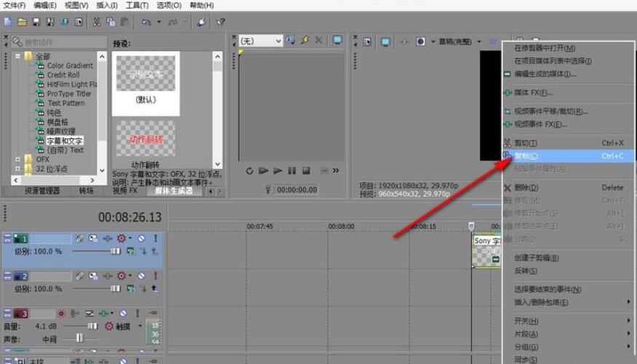
Task: Click the loop playback icon in trimmer
Action: pos(250,171)
